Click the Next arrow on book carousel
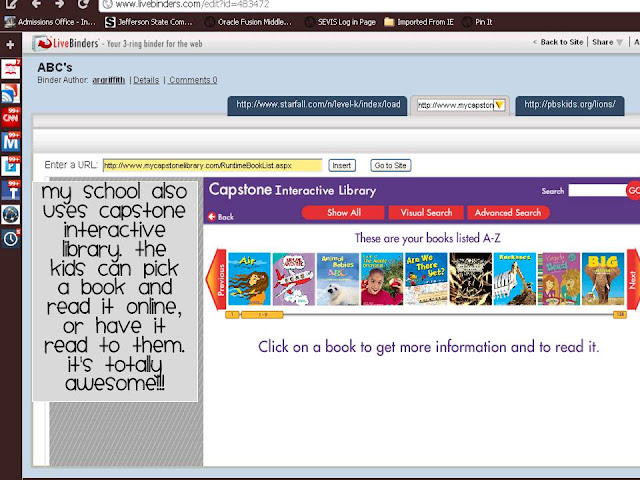 (x=633, y=279)
